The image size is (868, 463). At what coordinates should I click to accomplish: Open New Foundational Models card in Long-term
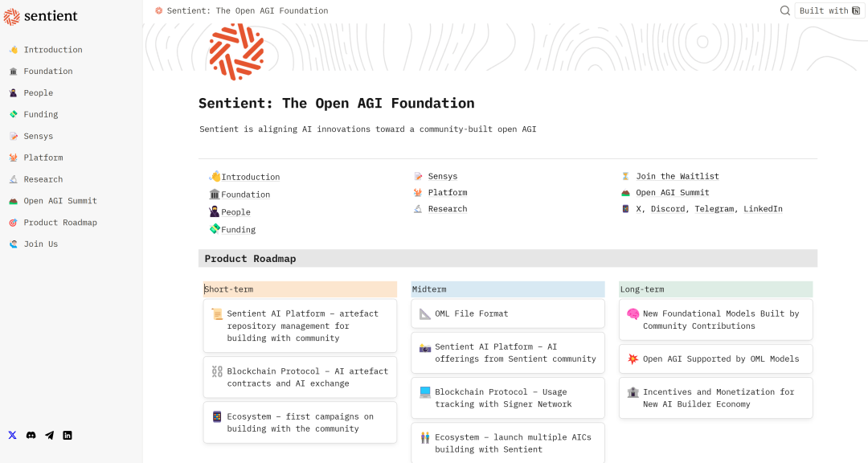715,320
